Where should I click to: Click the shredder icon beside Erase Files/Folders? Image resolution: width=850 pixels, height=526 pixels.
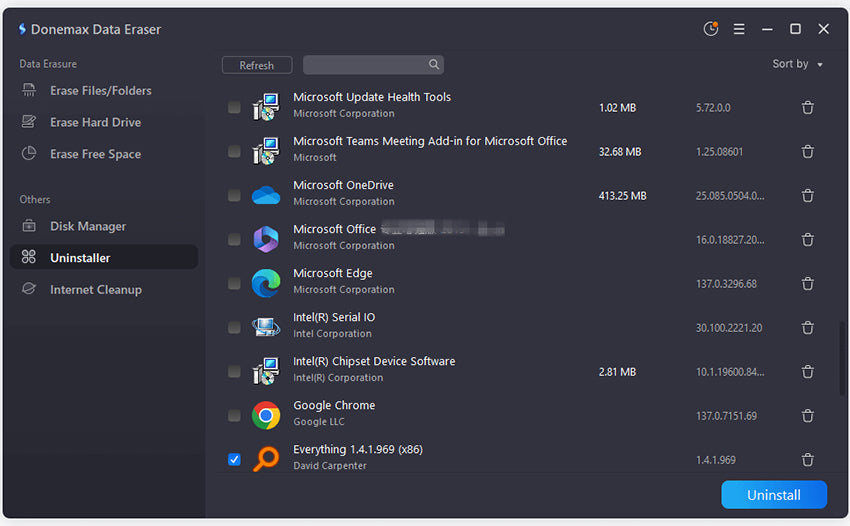(29, 90)
